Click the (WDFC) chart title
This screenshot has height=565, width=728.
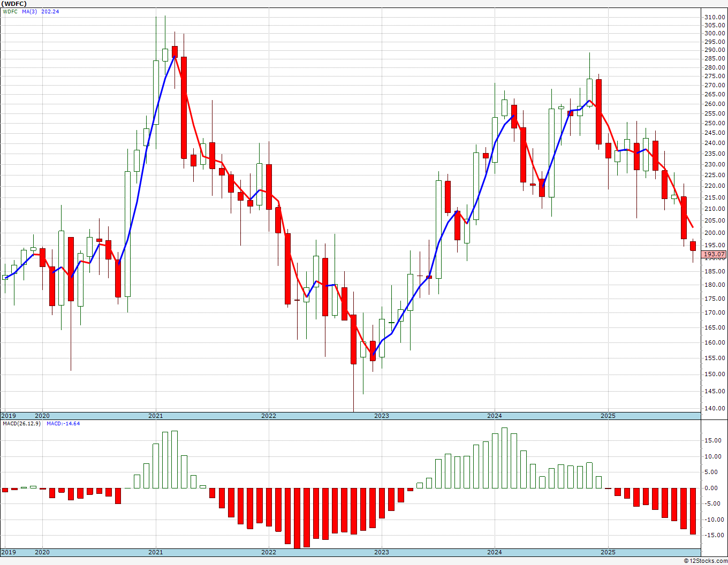[x=14, y=4]
